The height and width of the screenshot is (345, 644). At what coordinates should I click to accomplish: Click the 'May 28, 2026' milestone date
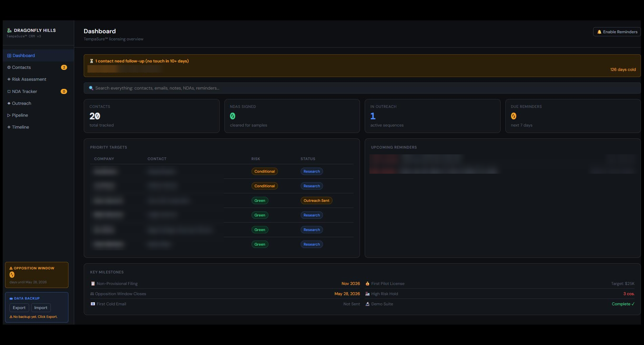pos(347,294)
